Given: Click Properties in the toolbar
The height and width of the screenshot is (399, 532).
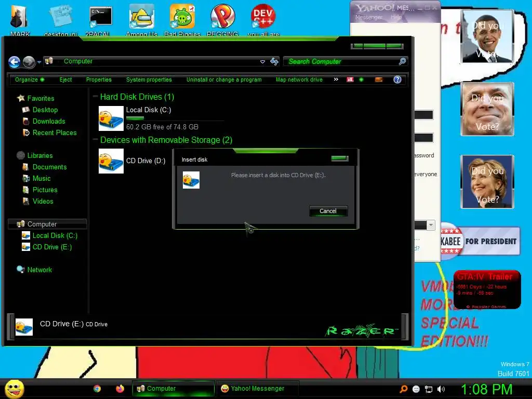Looking at the screenshot, I should [x=99, y=79].
